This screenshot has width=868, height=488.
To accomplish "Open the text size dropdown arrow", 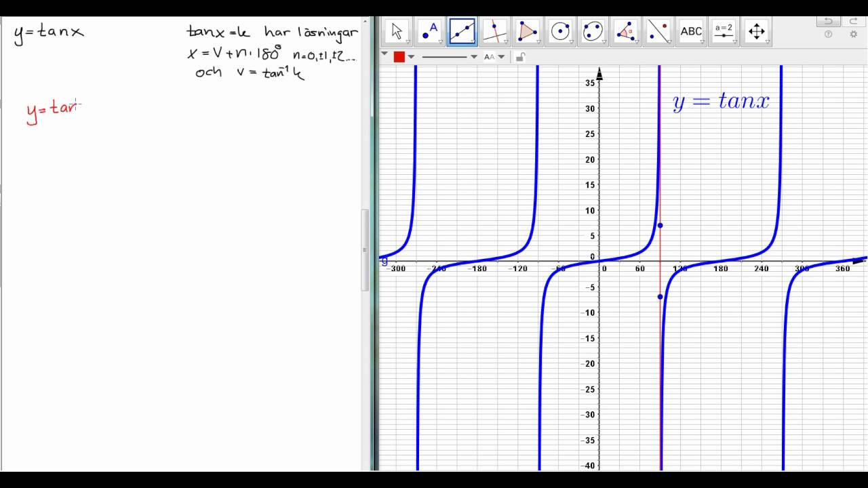I will click(502, 57).
